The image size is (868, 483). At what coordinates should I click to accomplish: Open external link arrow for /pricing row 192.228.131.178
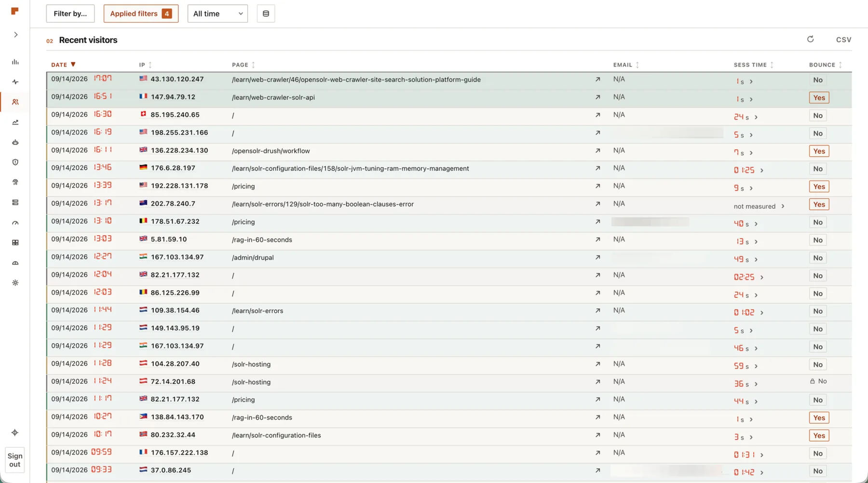tap(597, 186)
